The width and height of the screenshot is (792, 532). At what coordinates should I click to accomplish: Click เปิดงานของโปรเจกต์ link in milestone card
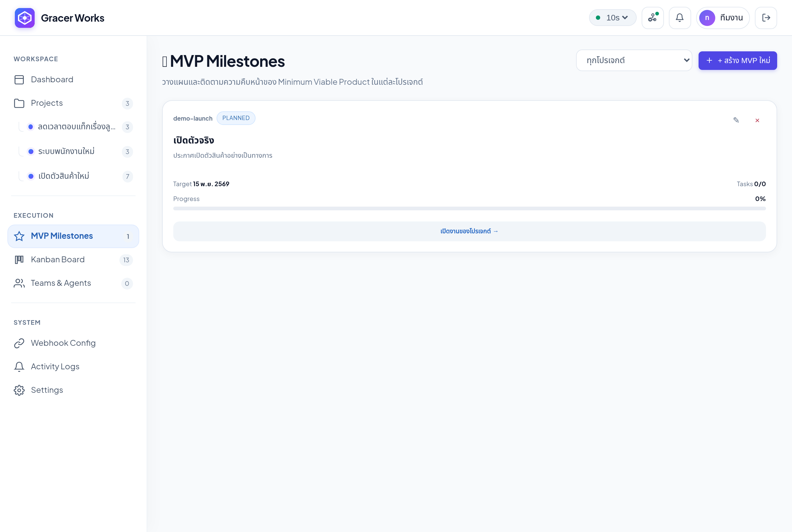coord(469,231)
